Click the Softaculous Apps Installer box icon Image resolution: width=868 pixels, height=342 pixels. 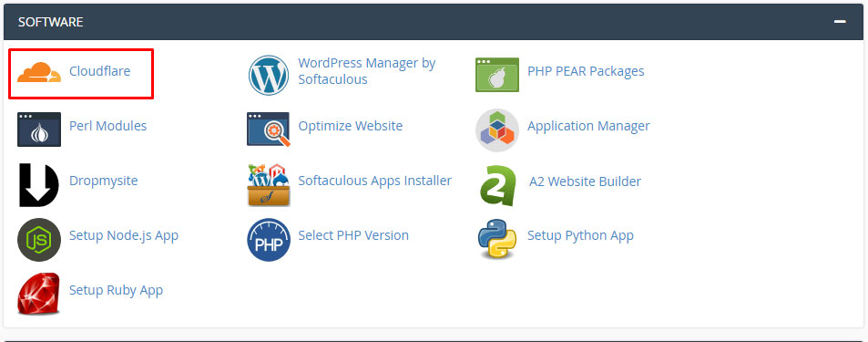(x=269, y=185)
